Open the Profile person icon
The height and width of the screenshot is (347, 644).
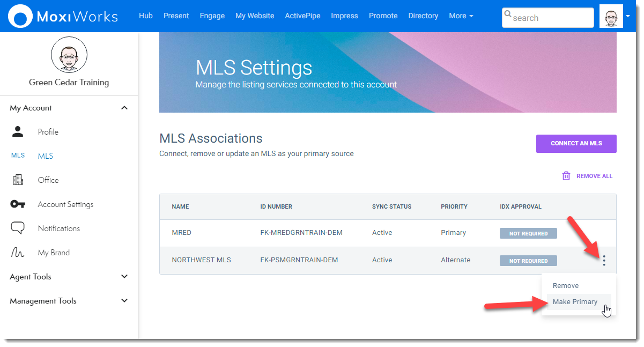coord(18,131)
